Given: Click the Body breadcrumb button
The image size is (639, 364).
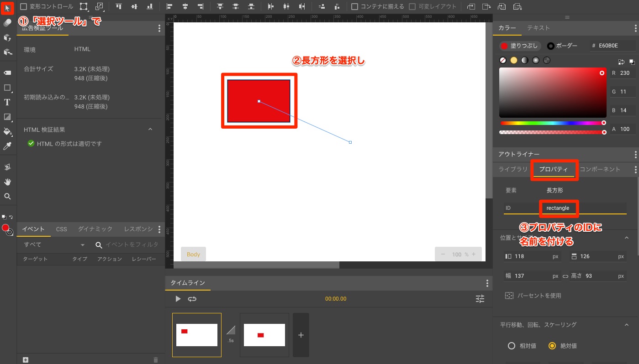Looking at the screenshot, I should coord(193,254).
